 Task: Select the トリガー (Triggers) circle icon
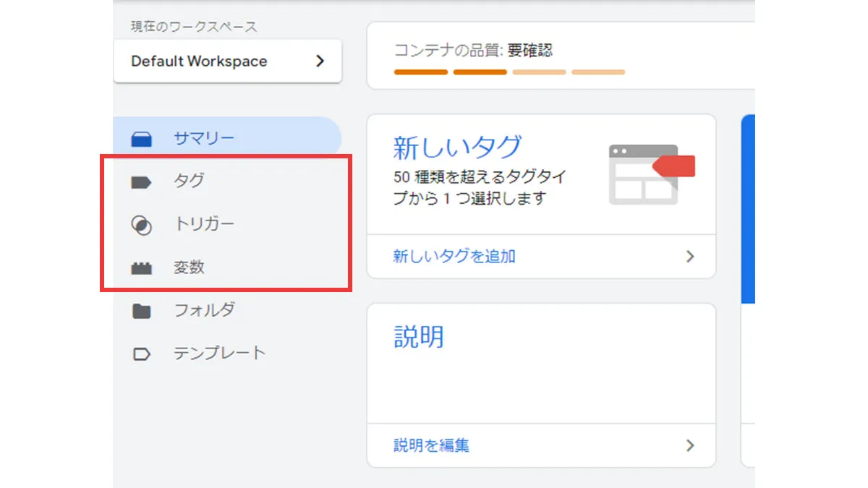(142, 223)
